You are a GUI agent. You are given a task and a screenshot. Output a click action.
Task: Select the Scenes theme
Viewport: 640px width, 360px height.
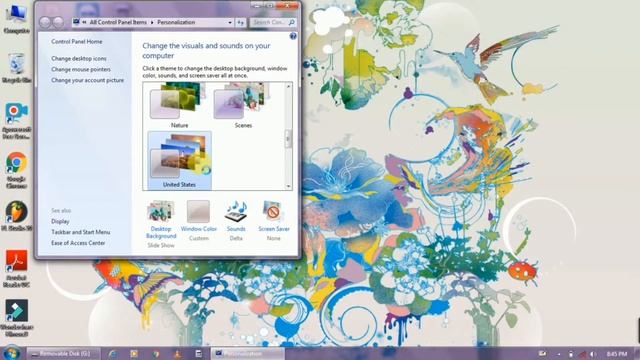click(243, 106)
